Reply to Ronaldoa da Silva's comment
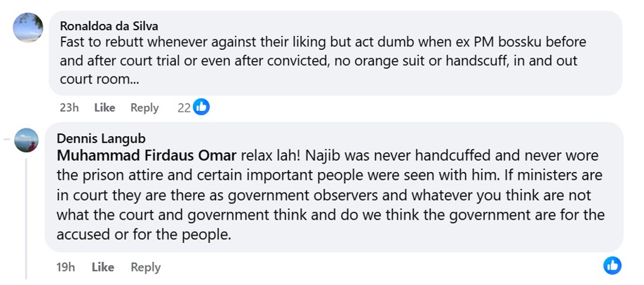This screenshot has width=644, height=285. tap(145, 107)
